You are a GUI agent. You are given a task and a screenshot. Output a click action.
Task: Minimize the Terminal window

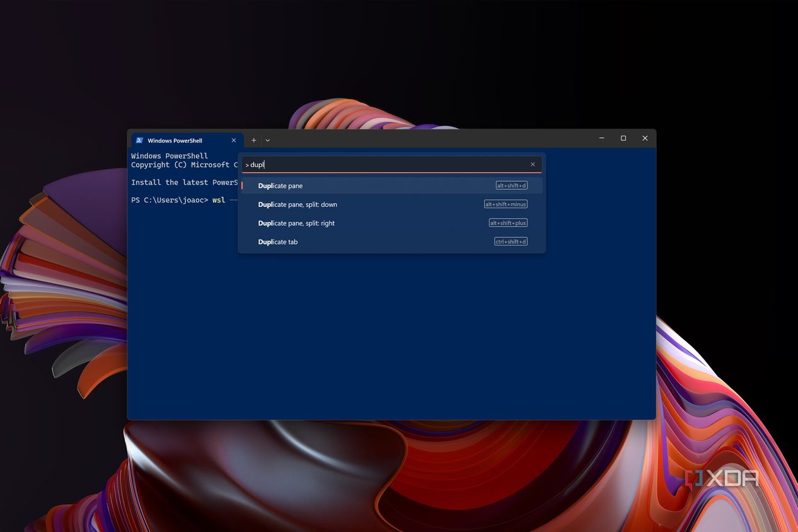click(x=602, y=138)
